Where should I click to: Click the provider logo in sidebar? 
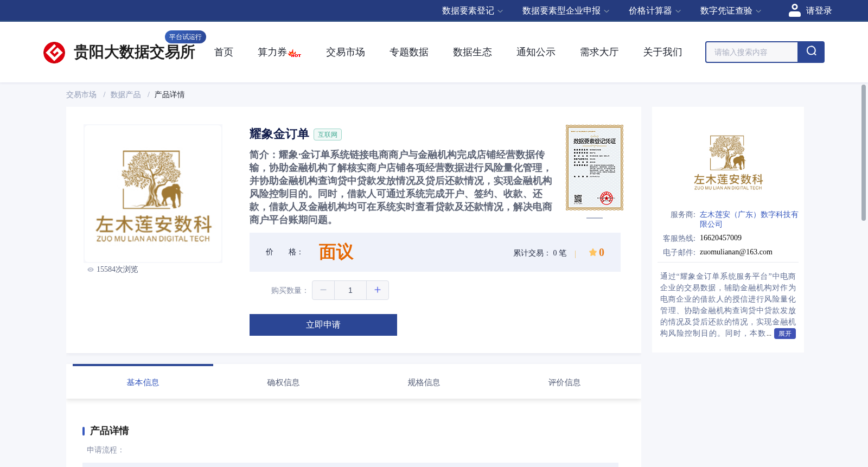pyautogui.click(x=728, y=162)
